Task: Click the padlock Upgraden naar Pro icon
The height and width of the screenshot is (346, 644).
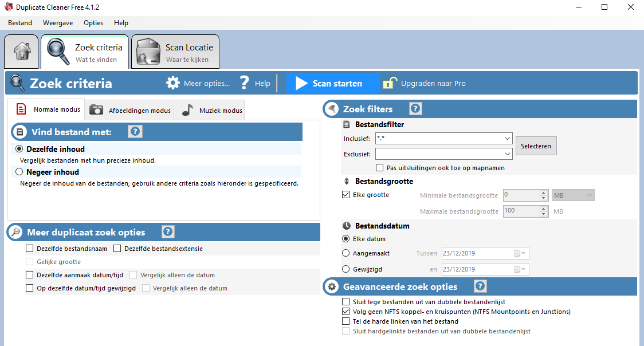Action: (x=390, y=83)
